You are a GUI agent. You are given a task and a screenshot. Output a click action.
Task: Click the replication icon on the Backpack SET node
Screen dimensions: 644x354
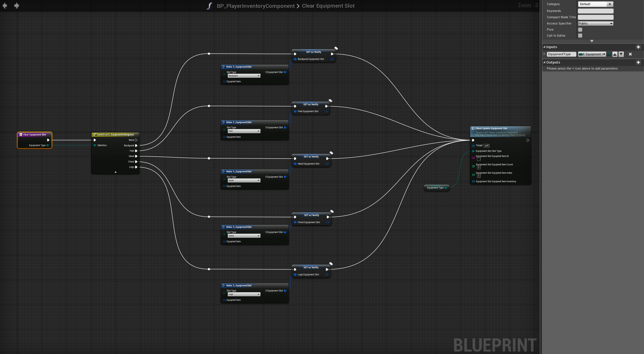coord(336,48)
